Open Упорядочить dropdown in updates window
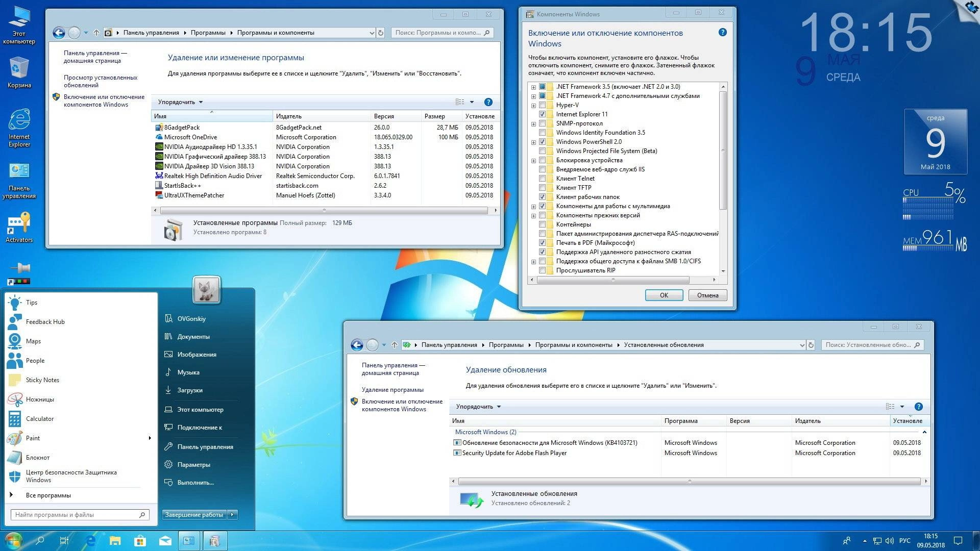Viewport: 980px width, 551px height. click(x=478, y=407)
